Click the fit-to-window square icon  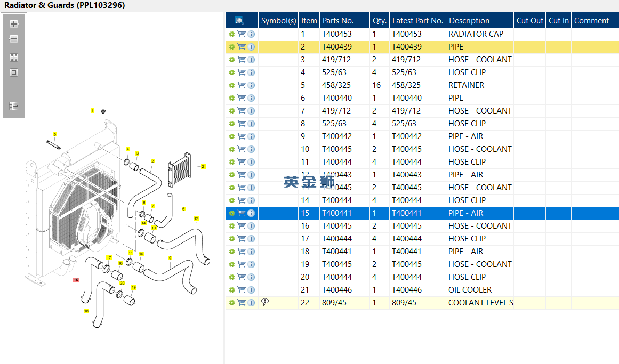[14, 72]
